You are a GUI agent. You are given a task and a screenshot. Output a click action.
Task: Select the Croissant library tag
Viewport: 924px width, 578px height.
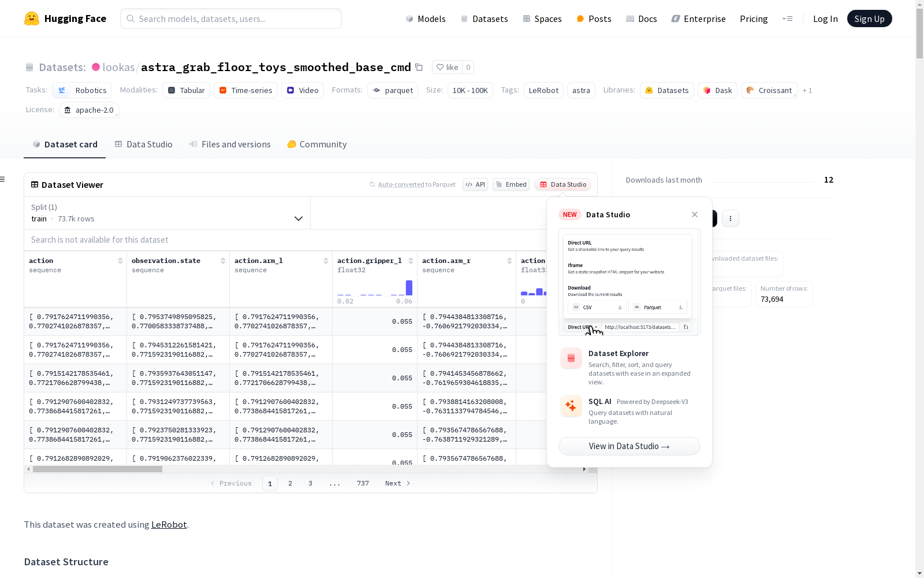pos(769,90)
